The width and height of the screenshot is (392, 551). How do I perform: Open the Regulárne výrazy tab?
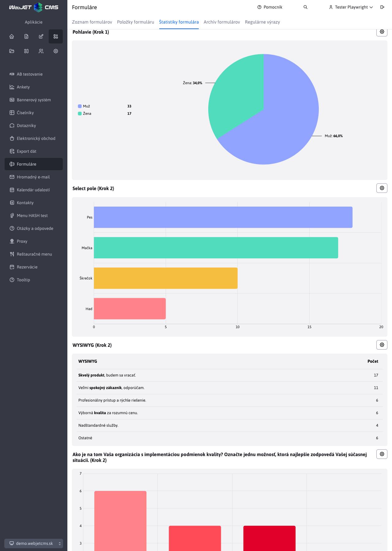262,22
